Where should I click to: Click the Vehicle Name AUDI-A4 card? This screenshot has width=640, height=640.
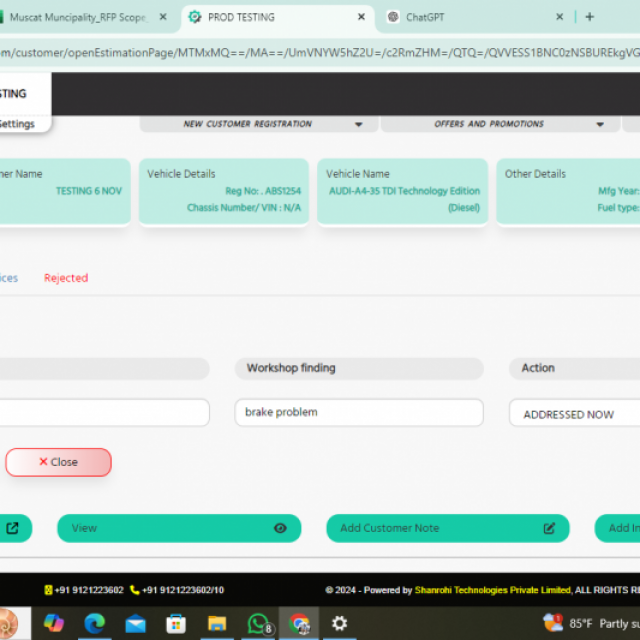(x=402, y=191)
